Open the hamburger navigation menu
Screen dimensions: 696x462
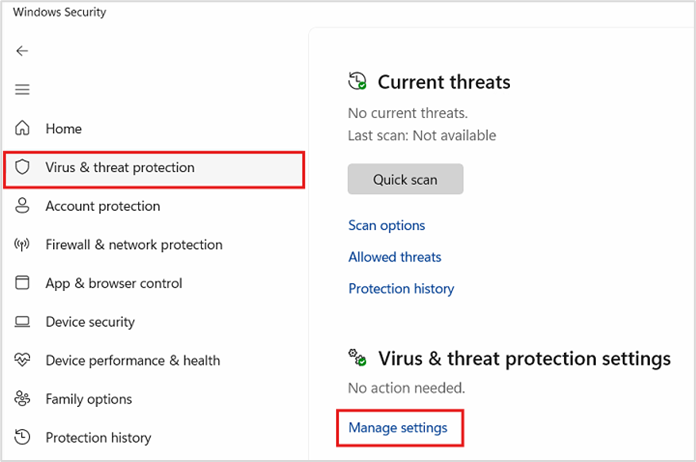tap(22, 90)
